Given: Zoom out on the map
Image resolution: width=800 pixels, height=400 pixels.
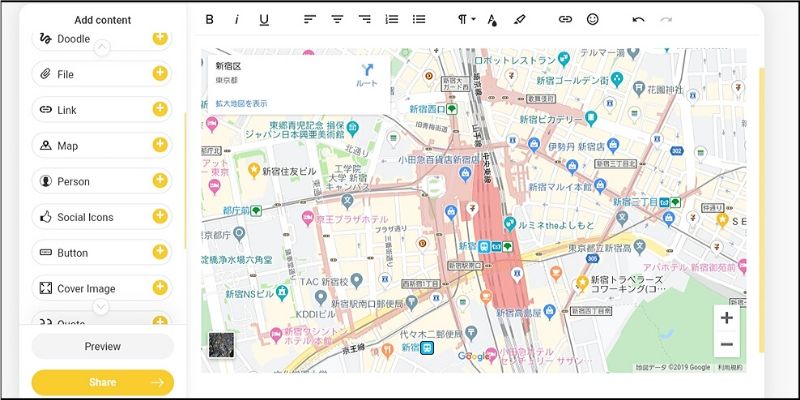Looking at the screenshot, I should point(727,344).
